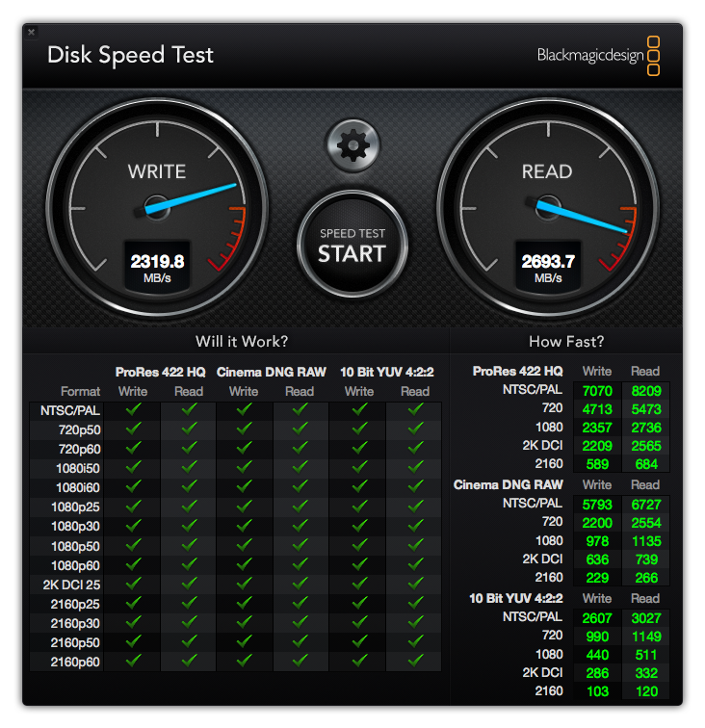Click the ProRes 422 HQ Read checkmark for 720p50
This screenshot has width=705, height=728.
(x=189, y=429)
